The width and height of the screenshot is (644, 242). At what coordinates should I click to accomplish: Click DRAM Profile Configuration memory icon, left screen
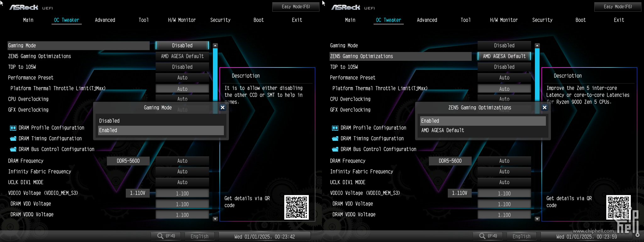[13, 128]
